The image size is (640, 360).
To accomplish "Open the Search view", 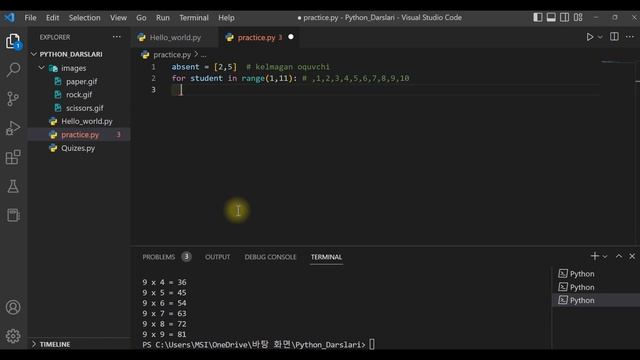I will coord(13,70).
